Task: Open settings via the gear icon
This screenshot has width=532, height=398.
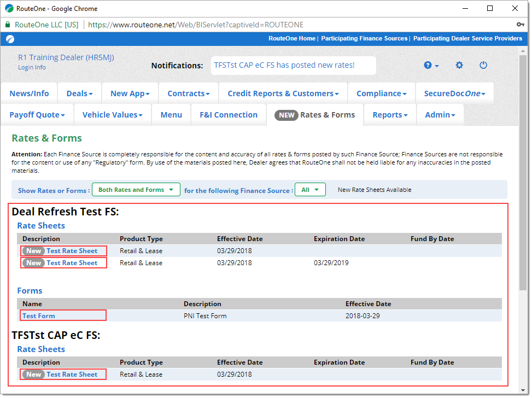Action: point(459,65)
